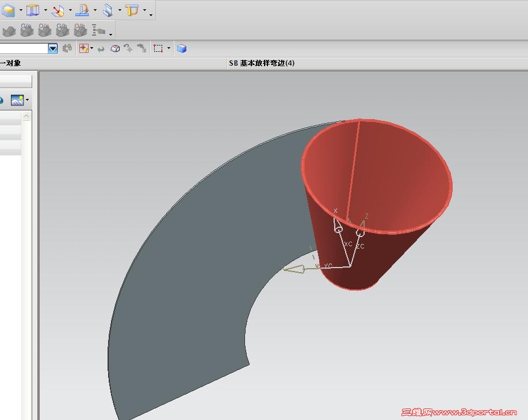Click the landscape image icon in left panel
This screenshot has width=528, height=420.
(x=17, y=100)
